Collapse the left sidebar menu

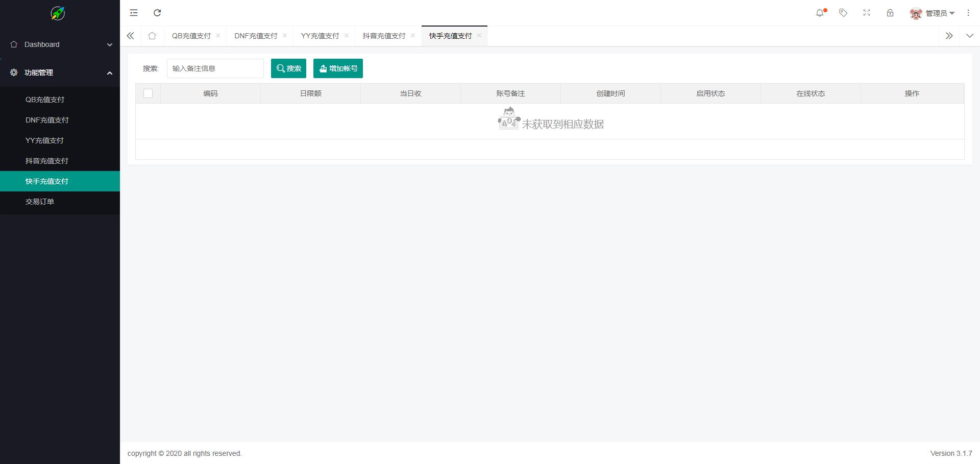coord(133,13)
